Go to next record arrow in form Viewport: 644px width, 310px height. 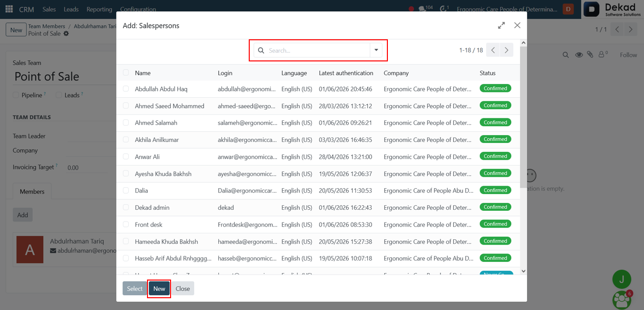tap(631, 29)
